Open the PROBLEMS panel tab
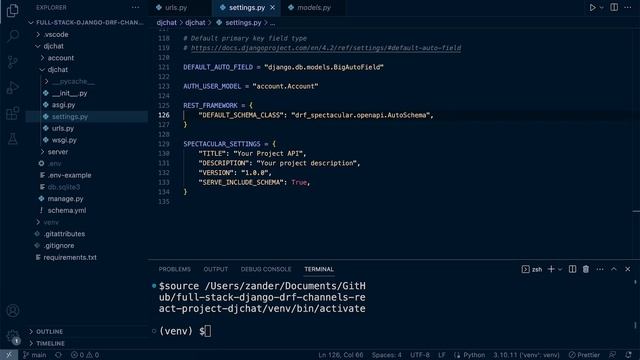The height and width of the screenshot is (360, 640). 175,269
